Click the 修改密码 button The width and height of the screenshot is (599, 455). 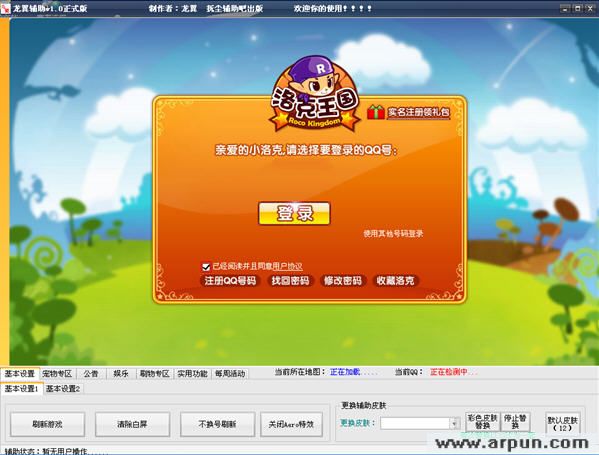click(x=343, y=281)
